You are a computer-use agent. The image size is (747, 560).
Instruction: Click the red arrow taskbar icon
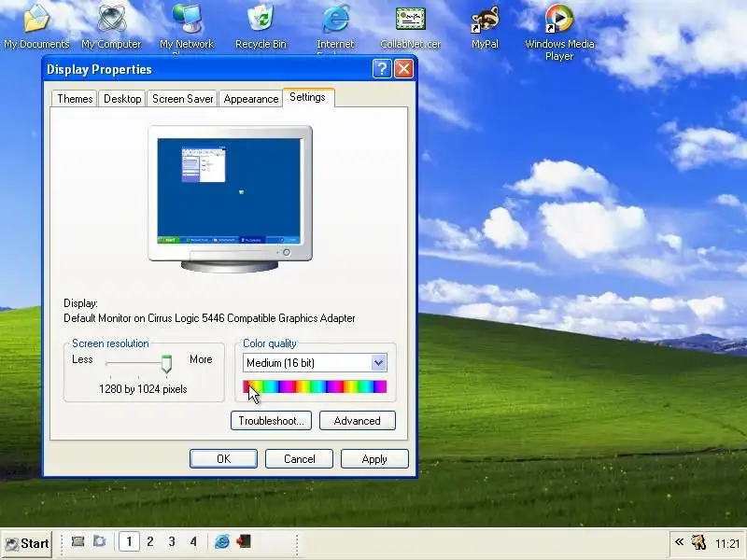click(244, 541)
